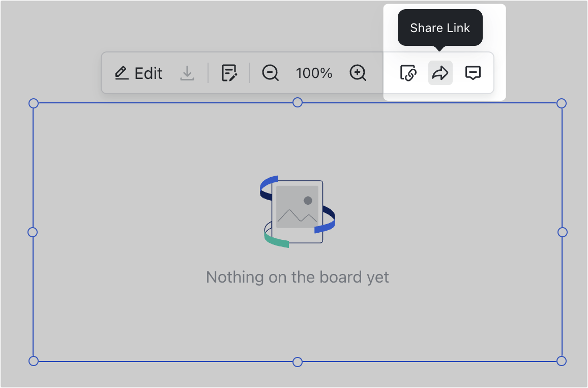588x388 pixels.
Task: Click the Share Link tooltip label
Action: (440, 27)
